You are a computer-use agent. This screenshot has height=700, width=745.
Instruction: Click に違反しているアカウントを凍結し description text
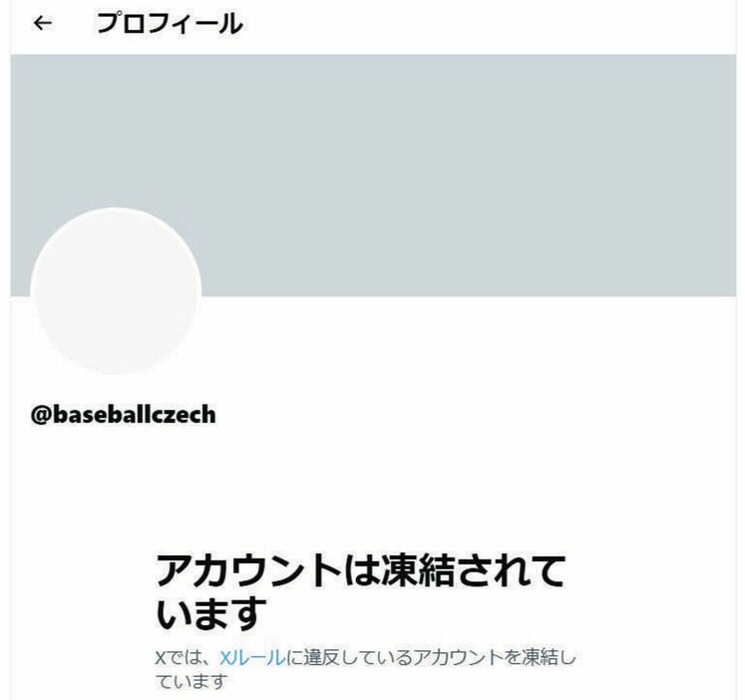pyautogui.click(x=431, y=658)
